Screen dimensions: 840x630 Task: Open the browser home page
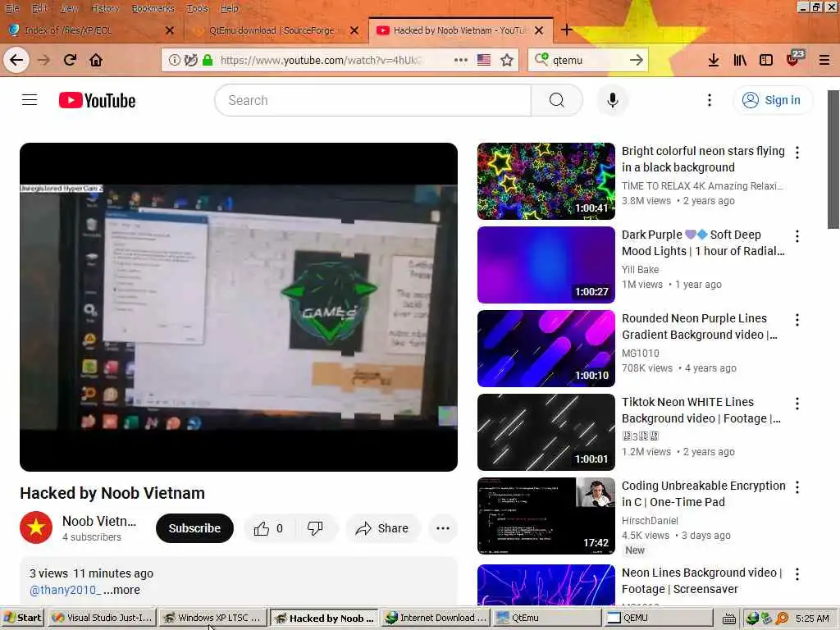click(x=96, y=60)
